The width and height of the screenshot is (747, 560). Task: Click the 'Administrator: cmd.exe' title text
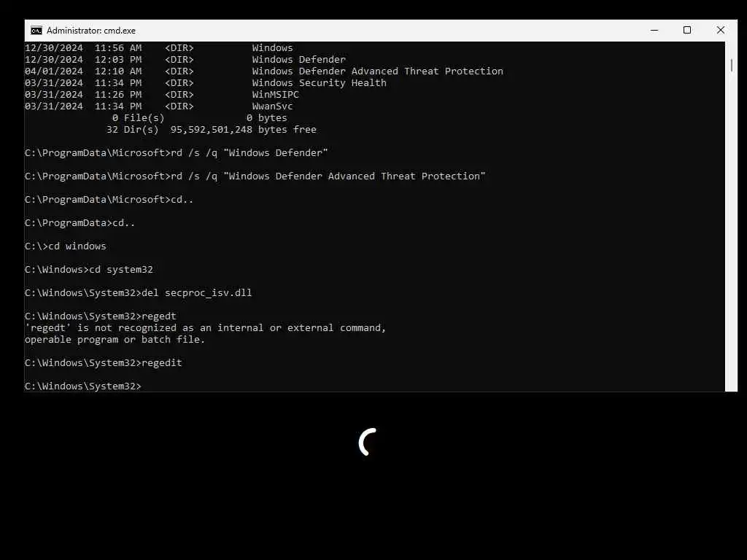[91, 31]
